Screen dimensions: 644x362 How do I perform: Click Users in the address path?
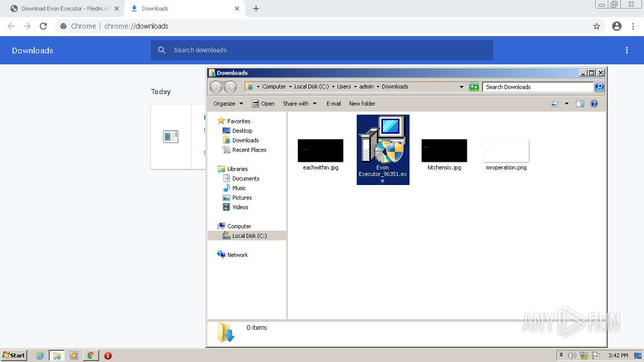[344, 86]
